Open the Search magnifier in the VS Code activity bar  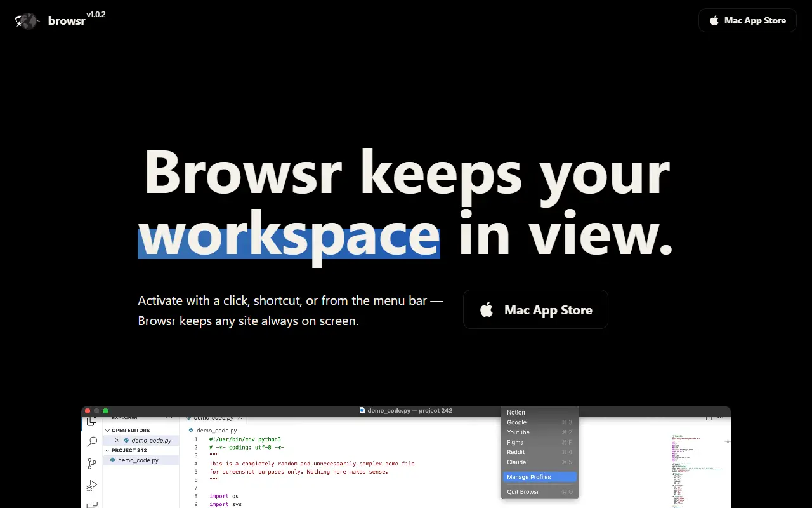click(x=92, y=441)
